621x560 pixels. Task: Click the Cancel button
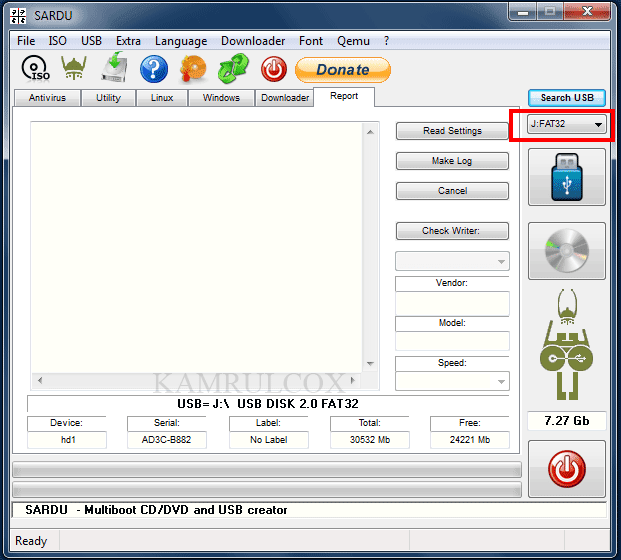click(x=452, y=191)
